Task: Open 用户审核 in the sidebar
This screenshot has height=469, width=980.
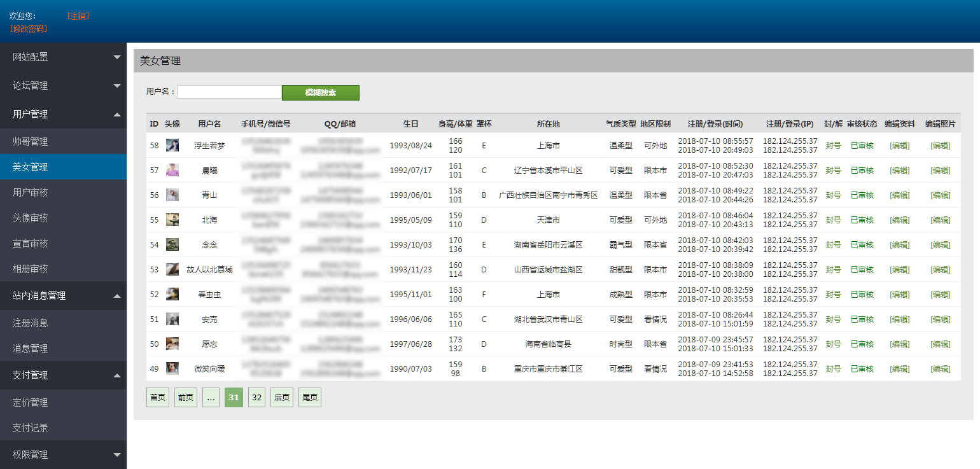Action: (63, 192)
